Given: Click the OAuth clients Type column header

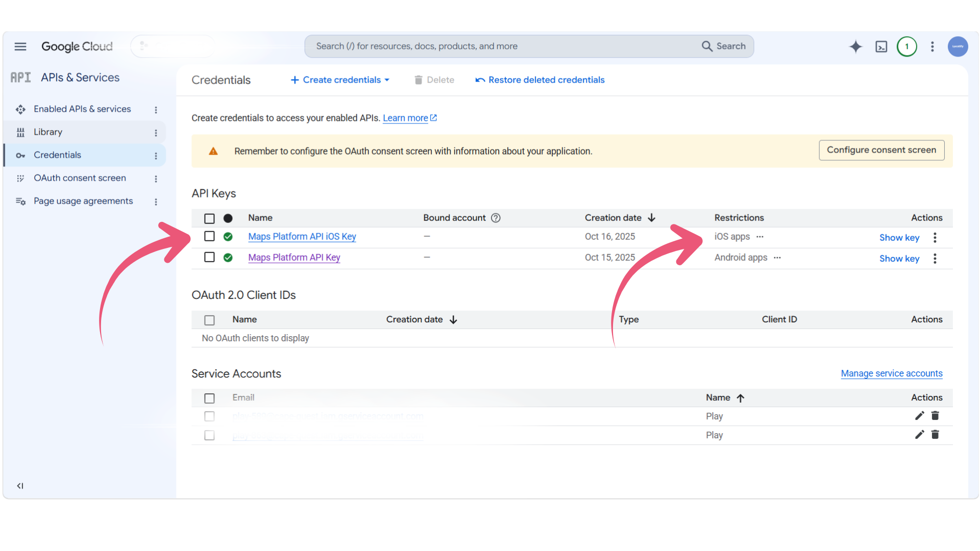Looking at the screenshot, I should (x=629, y=319).
